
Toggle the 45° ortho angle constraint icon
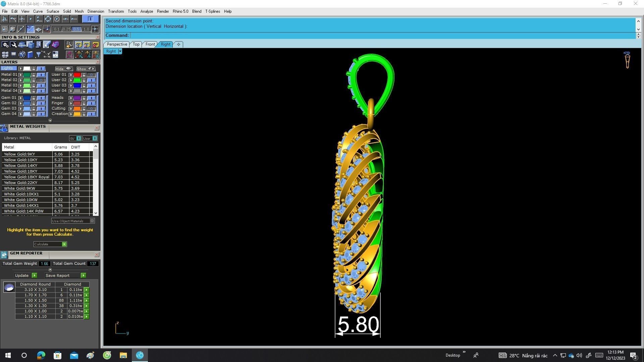(x=30, y=29)
